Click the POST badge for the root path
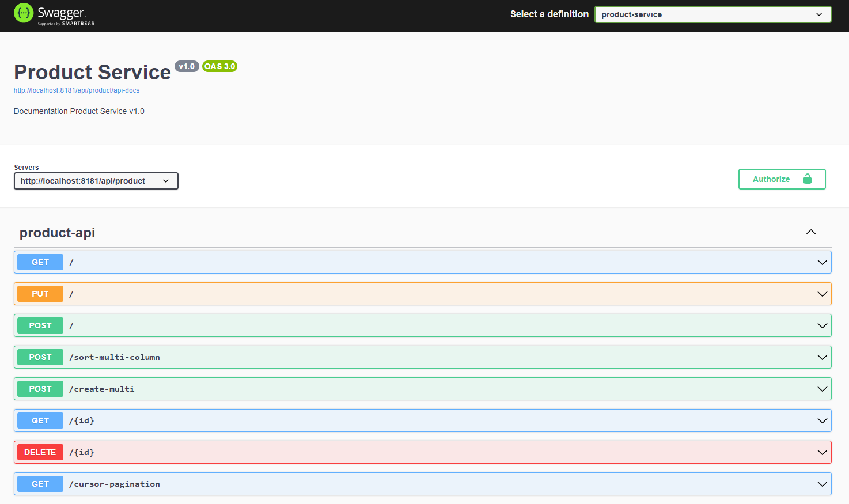Image resolution: width=849 pixels, height=504 pixels. coord(40,325)
